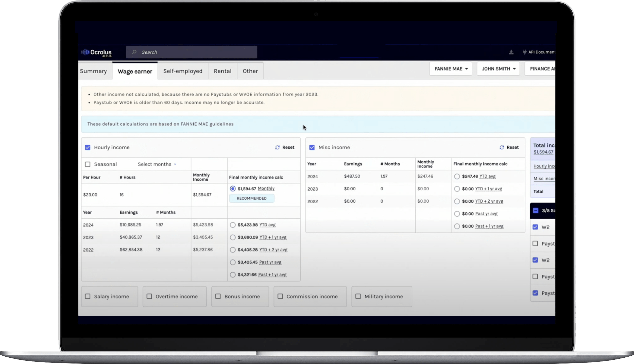Switch to the Self-employed tab

pyautogui.click(x=183, y=71)
